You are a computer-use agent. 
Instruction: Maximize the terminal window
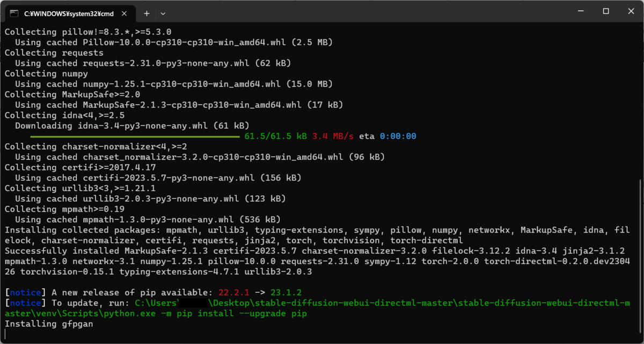click(606, 11)
